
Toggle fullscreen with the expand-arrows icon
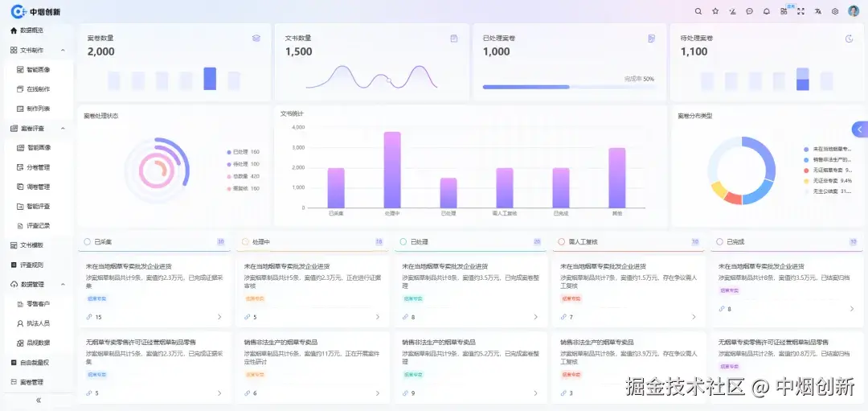click(800, 11)
